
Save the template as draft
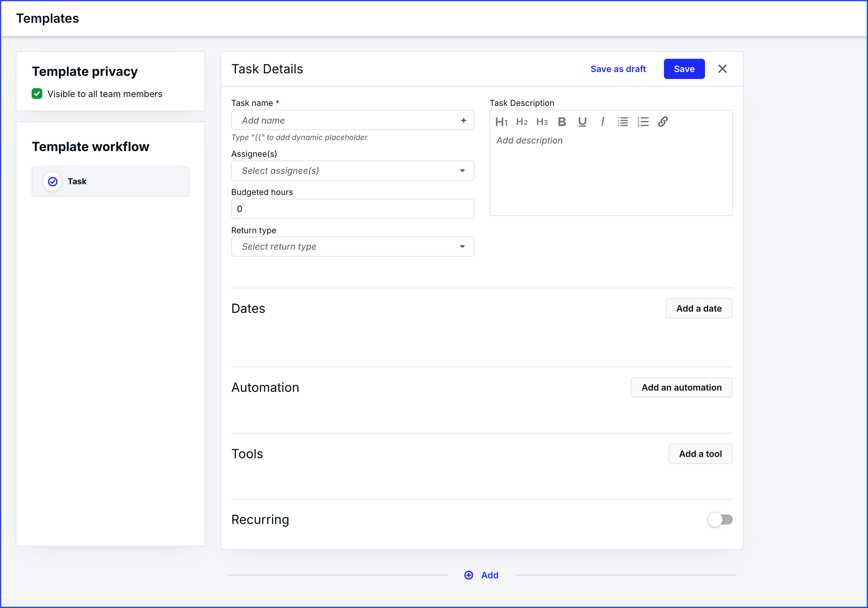coord(618,69)
